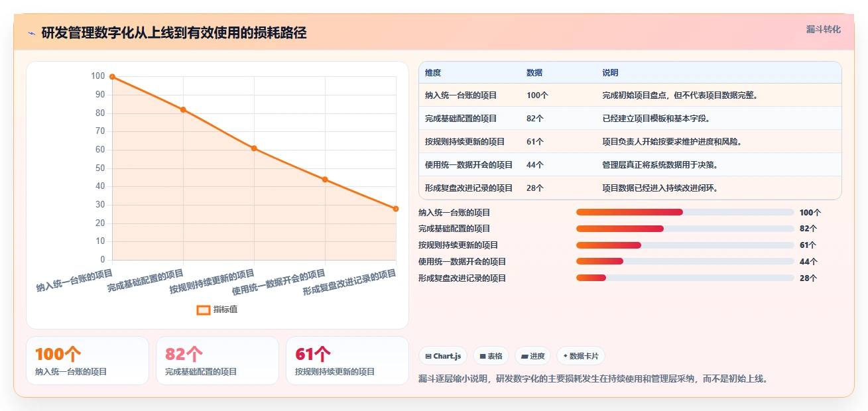Screen dimensions: 868x411
Task: Click the red 61个 data card
Action: tap(347, 361)
